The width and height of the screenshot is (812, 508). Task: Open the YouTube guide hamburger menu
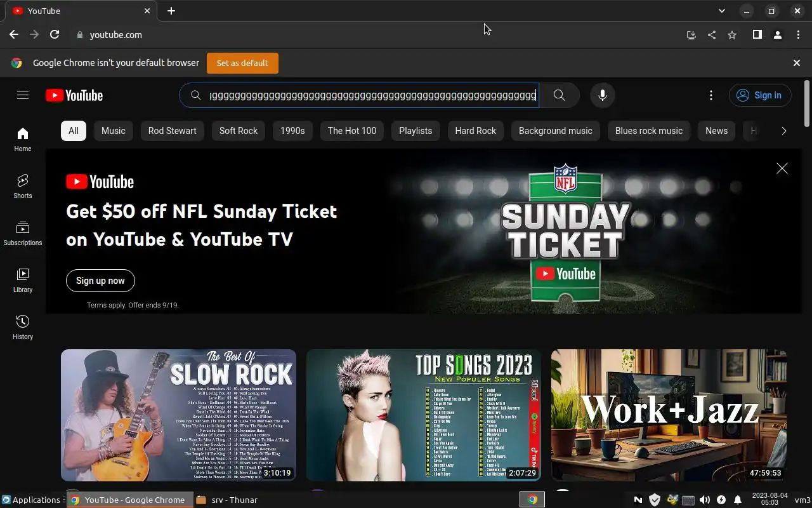(x=23, y=95)
